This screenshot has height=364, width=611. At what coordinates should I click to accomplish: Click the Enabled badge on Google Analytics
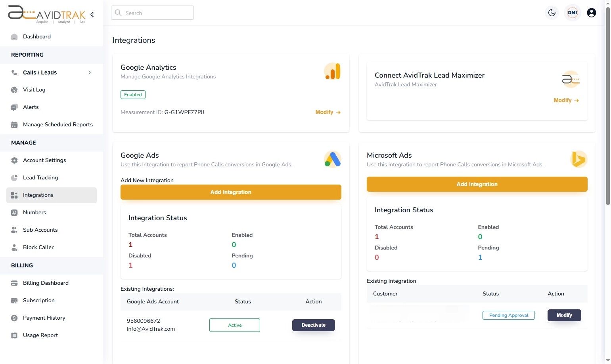coord(133,95)
